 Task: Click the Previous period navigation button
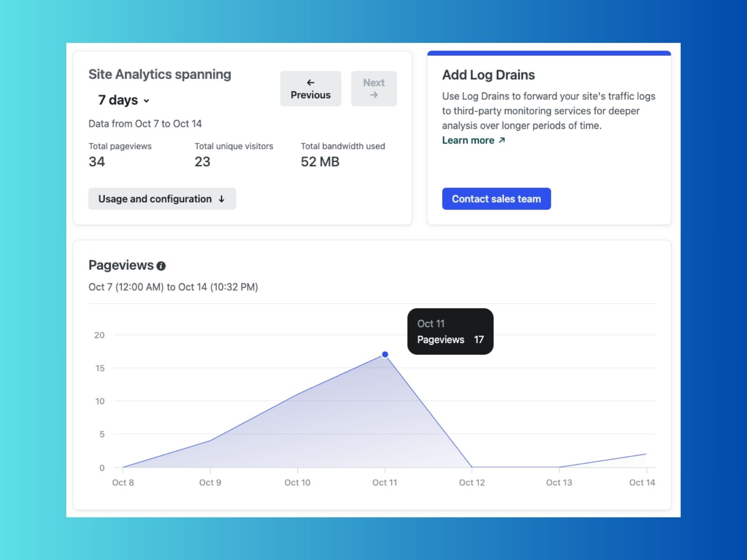310,88
